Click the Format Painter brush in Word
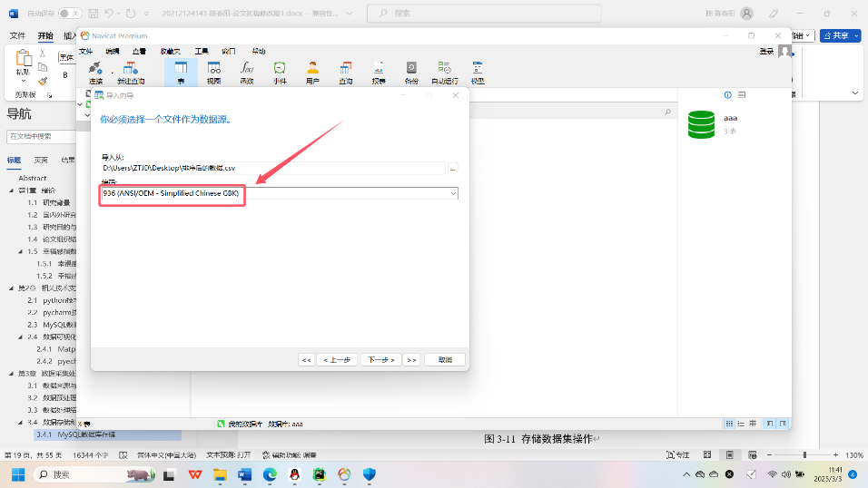Viewport: 868px width, 488px height. coord(43,81)
